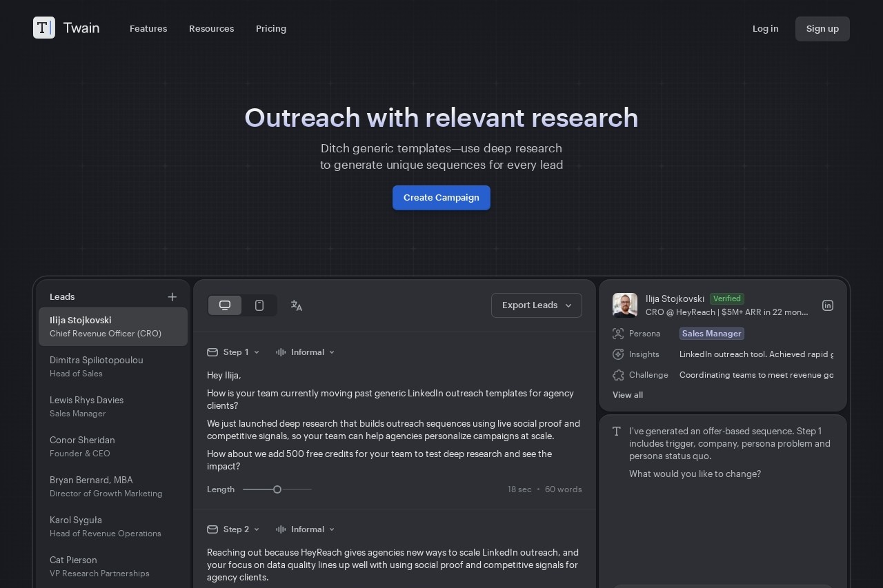Click Step 1 email envelope icon
Viewport: 883px width, 588px height.
point(212,352)
